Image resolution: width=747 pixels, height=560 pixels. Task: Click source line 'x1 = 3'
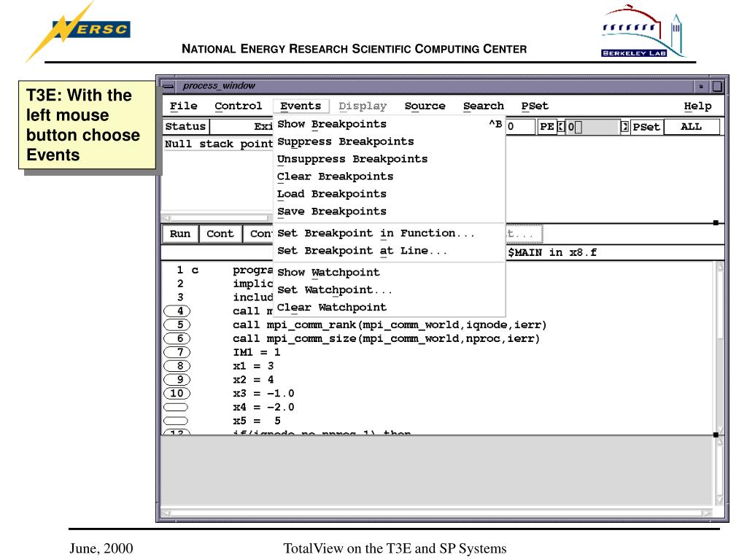253,366
